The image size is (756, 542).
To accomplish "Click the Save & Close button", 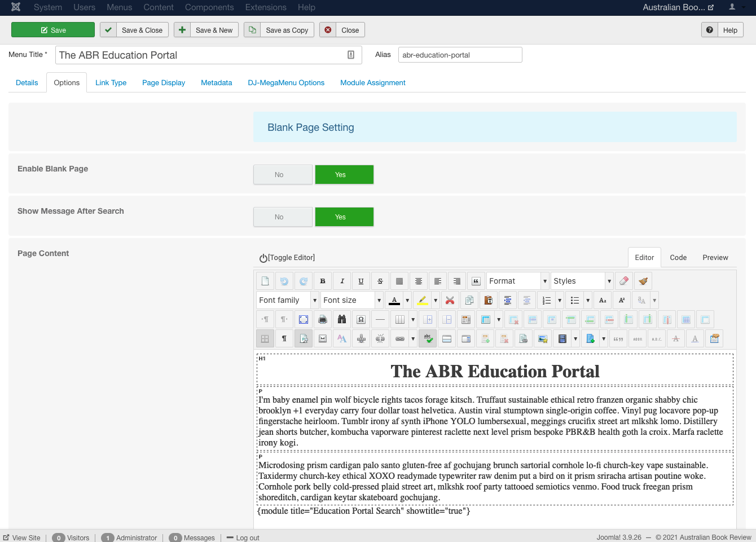I will [134, 30].
